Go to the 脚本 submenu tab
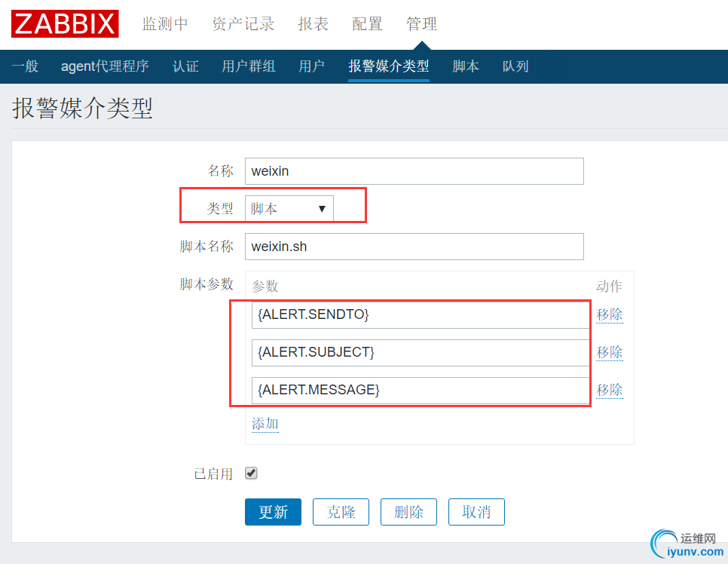This screenshot has width=728, height=564. coord(466,66)
